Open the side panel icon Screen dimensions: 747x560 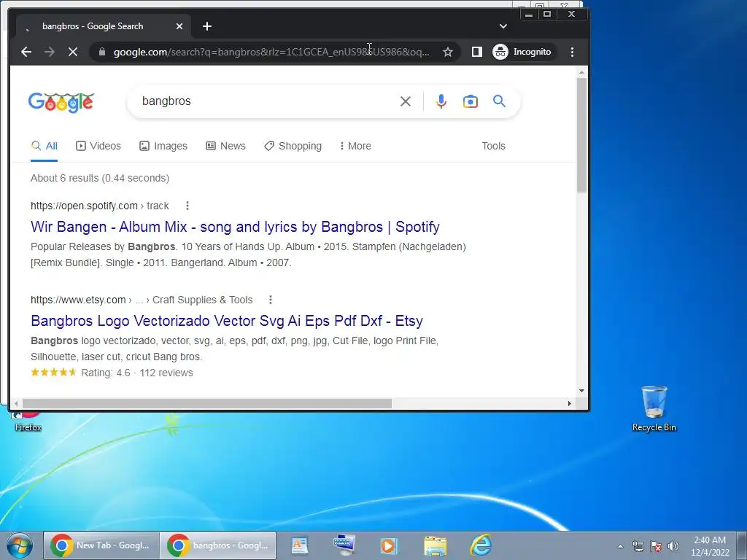pos(477,52)
